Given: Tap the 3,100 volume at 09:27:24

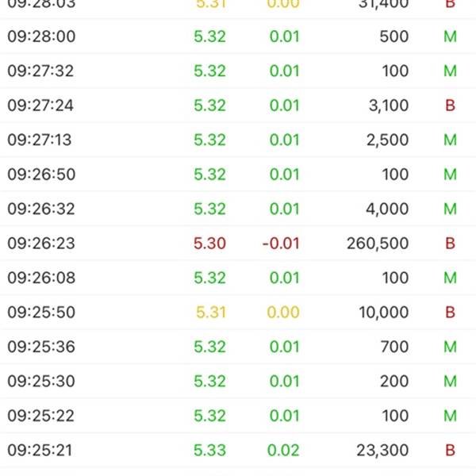Looking at the screenshot, I should (x=389, y=106).
